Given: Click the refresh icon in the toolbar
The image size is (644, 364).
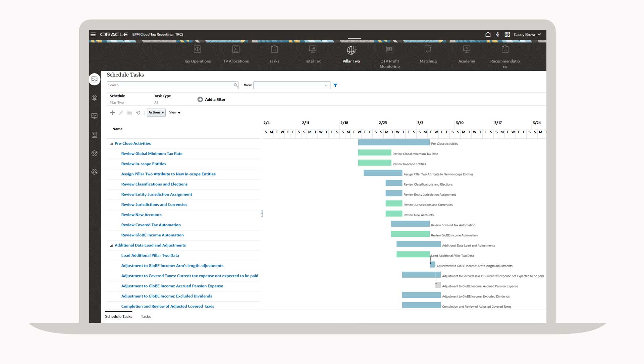Looking at the screenshot, I should [x=138, y=112].
